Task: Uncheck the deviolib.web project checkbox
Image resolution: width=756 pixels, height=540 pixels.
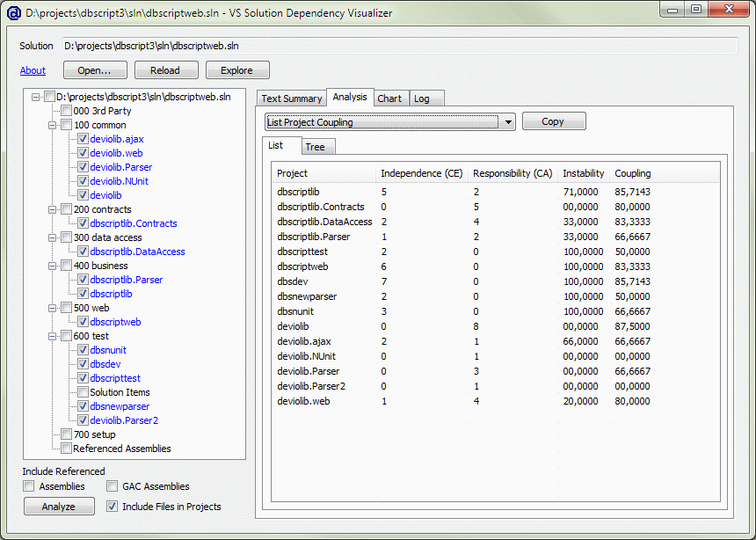Action: point(83,153)
